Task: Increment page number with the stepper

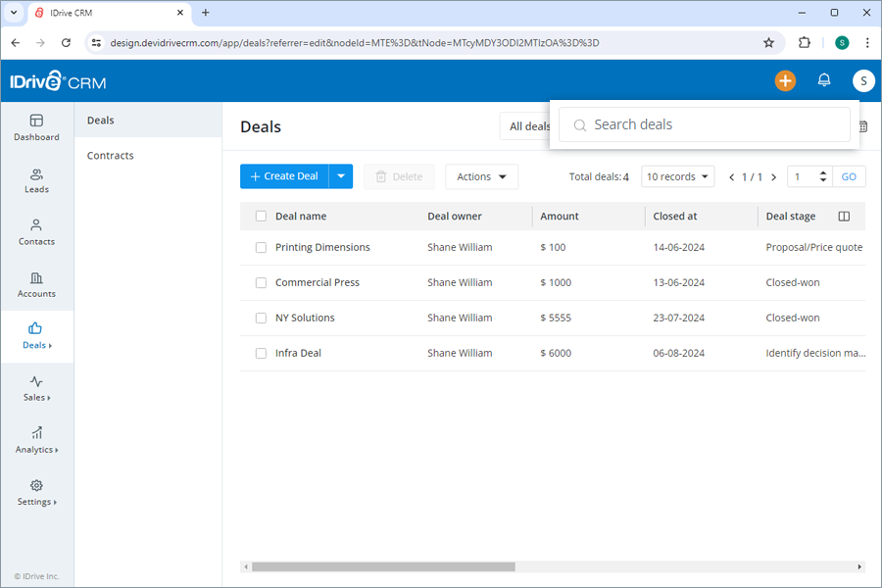Action: tap(821, 171)
